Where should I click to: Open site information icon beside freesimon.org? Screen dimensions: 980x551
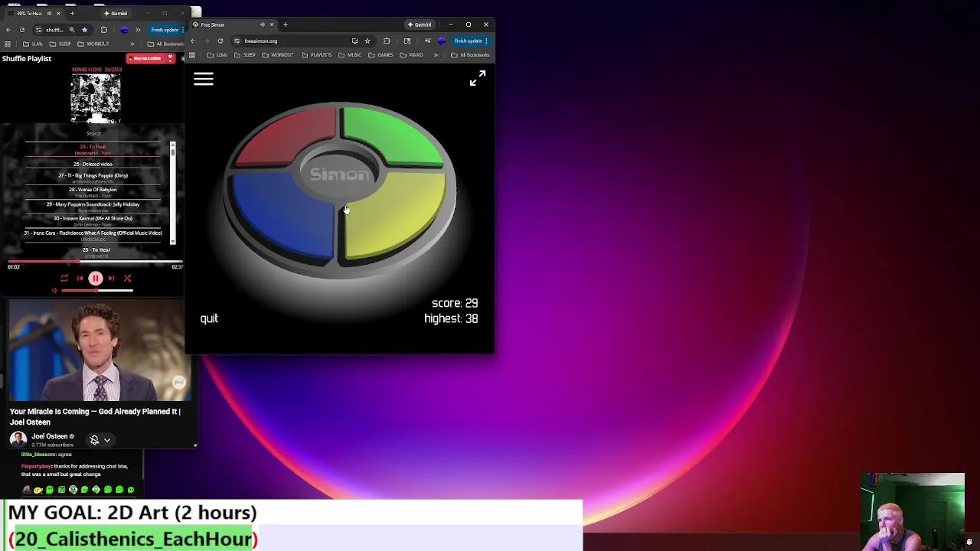(237, 41)
